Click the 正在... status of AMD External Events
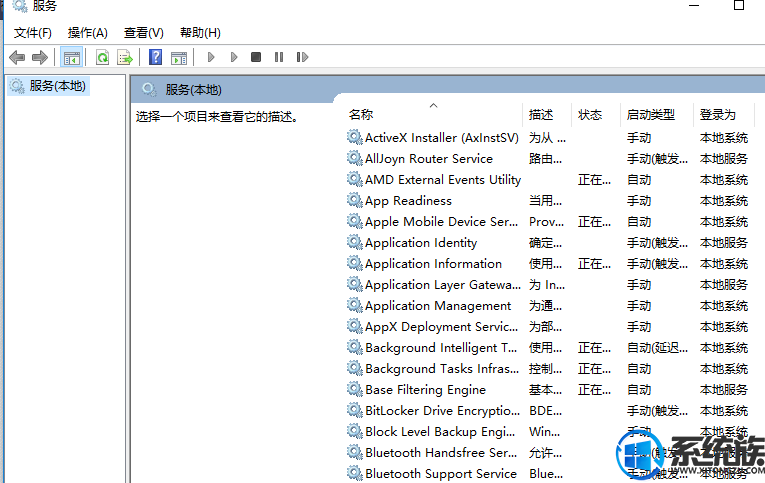 pos(594,180)
